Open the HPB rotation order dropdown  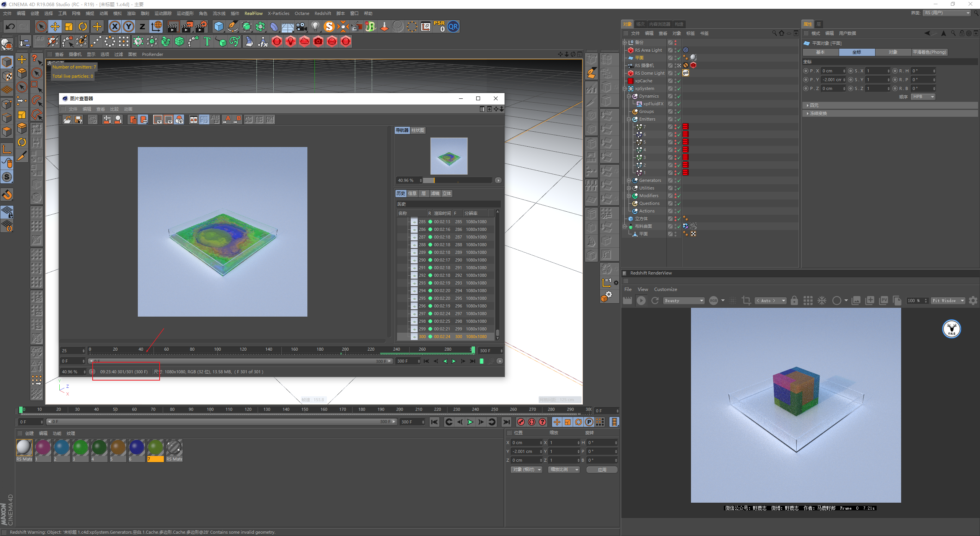pyautogui.click(x=923, y=97)
